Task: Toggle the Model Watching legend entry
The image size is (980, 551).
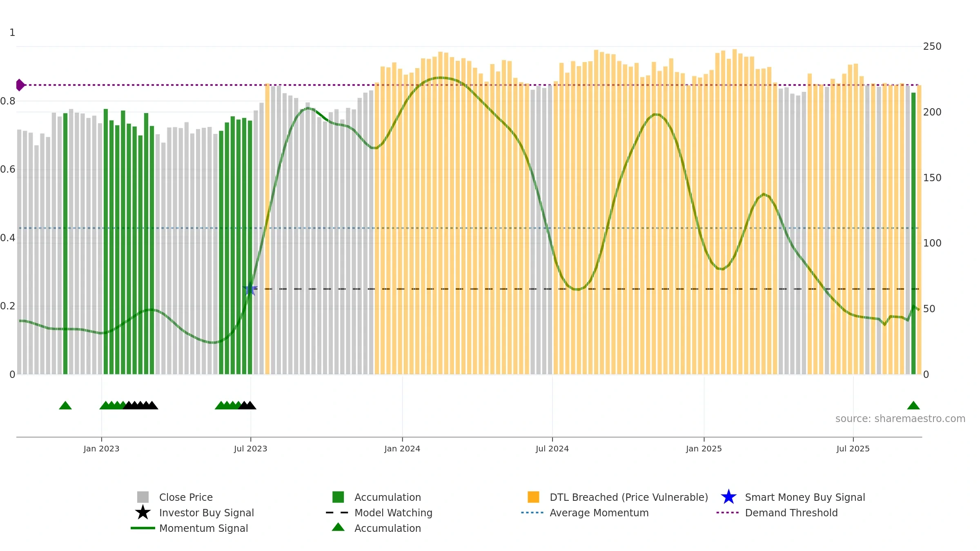Action: (393, 513)
